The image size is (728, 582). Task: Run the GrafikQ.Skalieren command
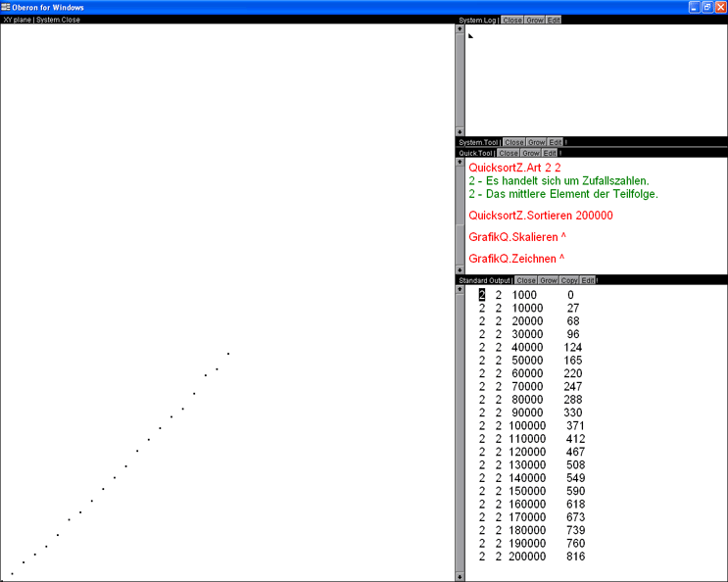pyautogui.click(x=517, y=237)
